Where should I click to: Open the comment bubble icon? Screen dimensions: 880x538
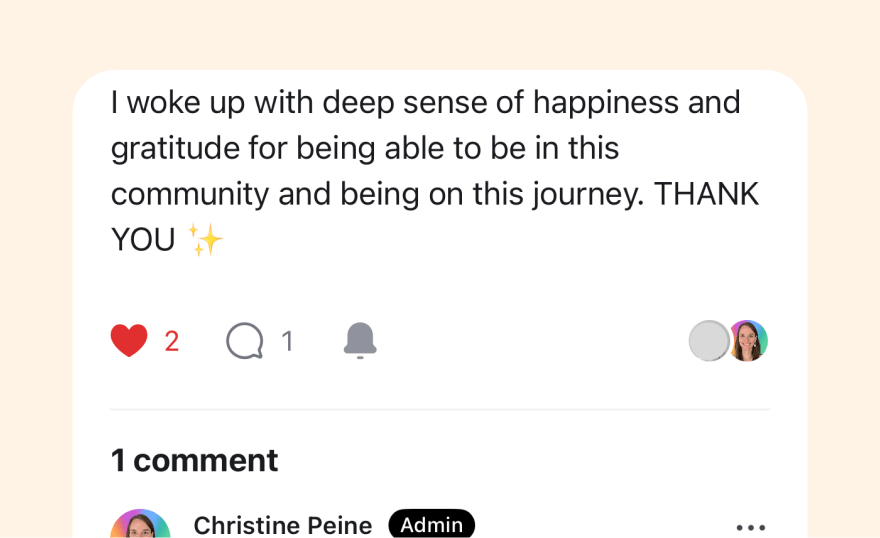(245, 341)
